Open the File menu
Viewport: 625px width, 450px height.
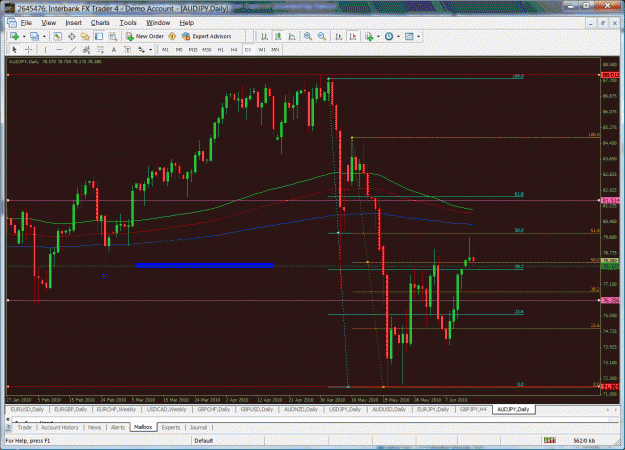(26, 23)
